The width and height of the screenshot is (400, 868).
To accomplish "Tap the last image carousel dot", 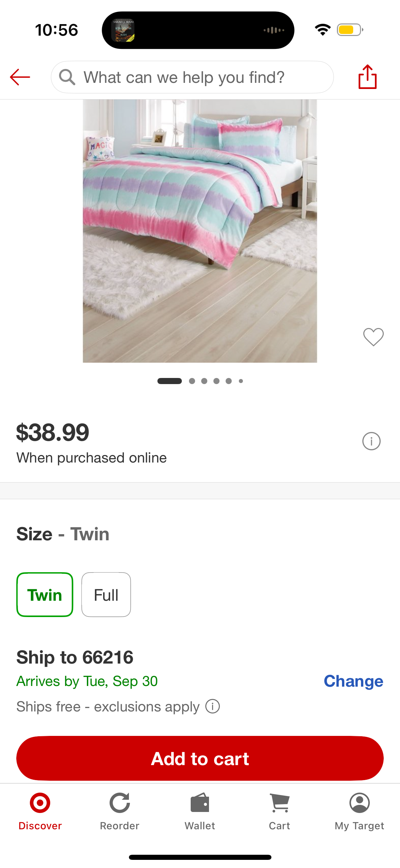I will coord(241,381).
